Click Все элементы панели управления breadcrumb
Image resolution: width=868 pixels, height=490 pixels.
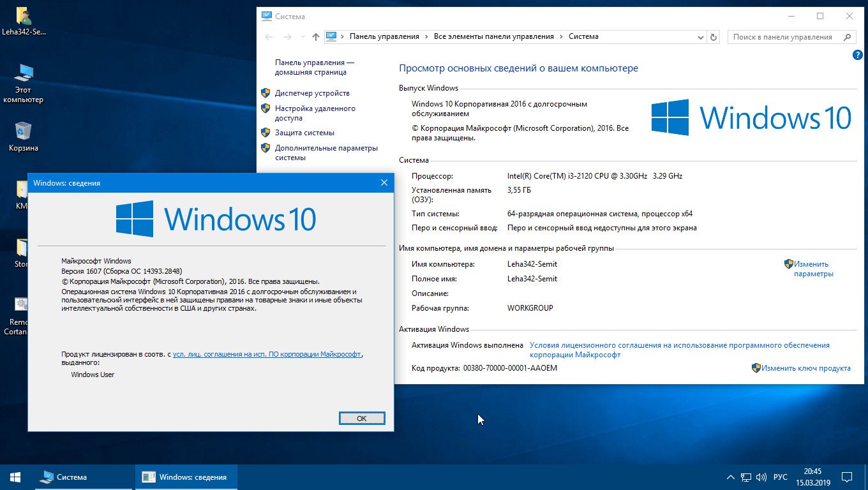pyautogui.click(x=494, y=36)
